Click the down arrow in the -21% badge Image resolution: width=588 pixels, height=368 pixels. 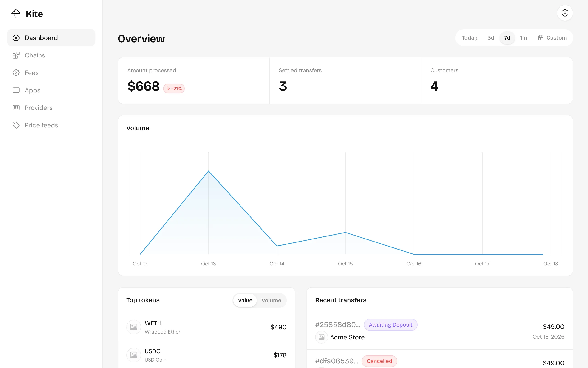[x=168, y=89]
